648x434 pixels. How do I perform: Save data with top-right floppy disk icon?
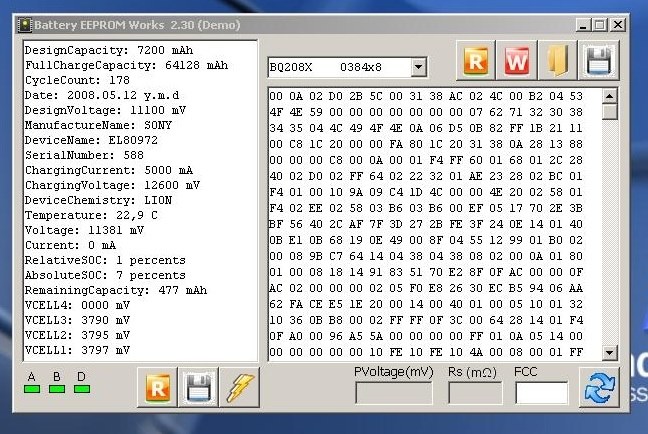tap(599, 61)
